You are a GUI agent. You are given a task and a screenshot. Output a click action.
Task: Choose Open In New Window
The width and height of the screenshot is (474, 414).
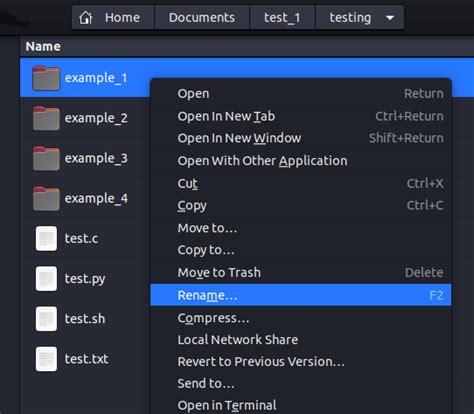pos(301,138)
